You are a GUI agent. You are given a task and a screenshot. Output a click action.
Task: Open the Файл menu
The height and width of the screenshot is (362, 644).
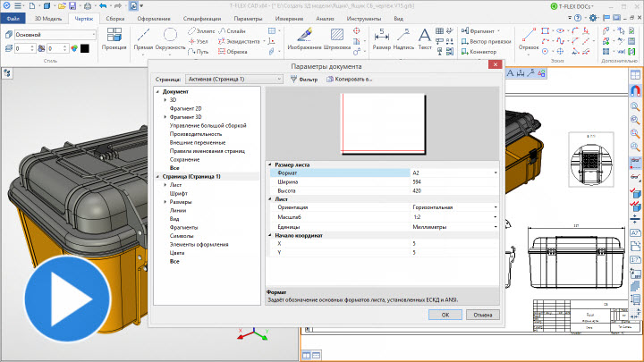click(x=13, y=17)
